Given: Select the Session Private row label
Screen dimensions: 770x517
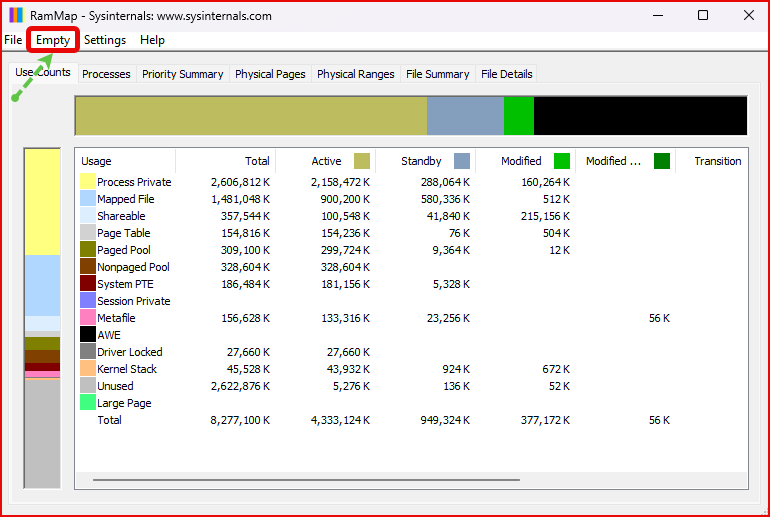Looking at the screenshot, I should pyautogui.click(x=134, y=301).
